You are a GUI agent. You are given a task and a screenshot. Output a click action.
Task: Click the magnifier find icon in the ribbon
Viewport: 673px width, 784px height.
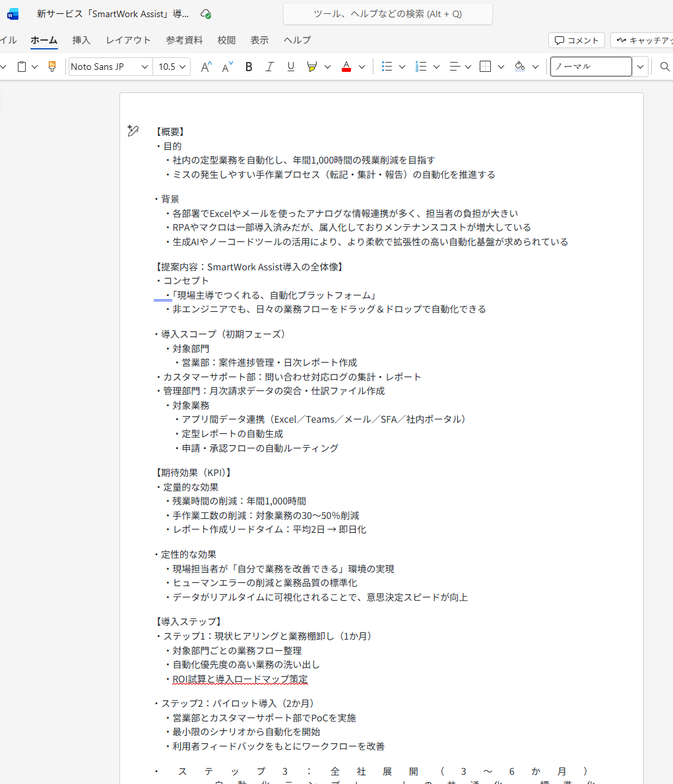click(x=664, y=67)
